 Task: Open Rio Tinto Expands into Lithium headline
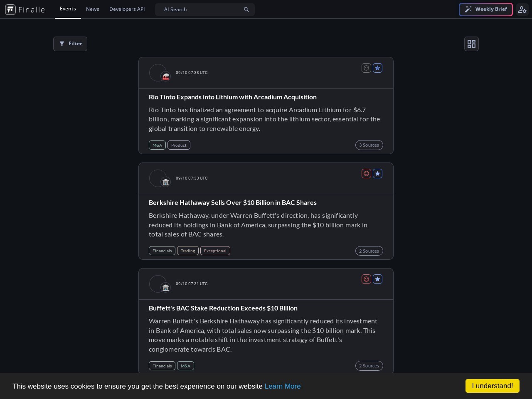[233, 97]
